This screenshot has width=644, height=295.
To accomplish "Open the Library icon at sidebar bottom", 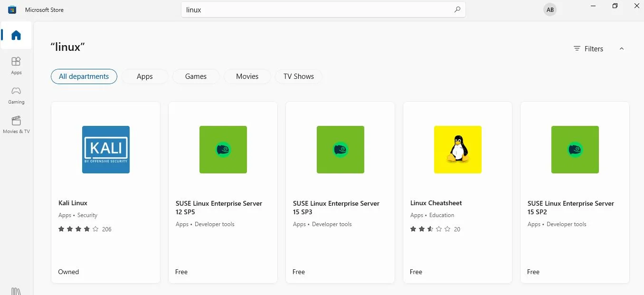I will coord(16,291).
